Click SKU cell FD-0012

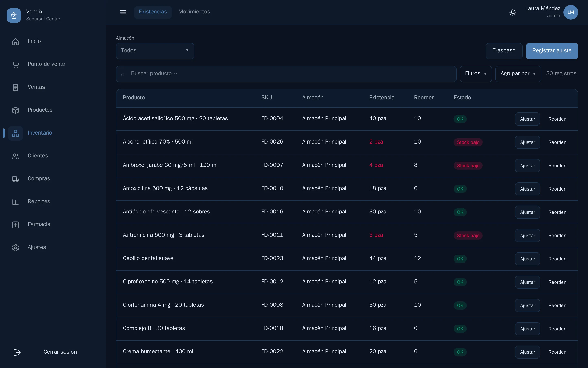tap(272, 282)
